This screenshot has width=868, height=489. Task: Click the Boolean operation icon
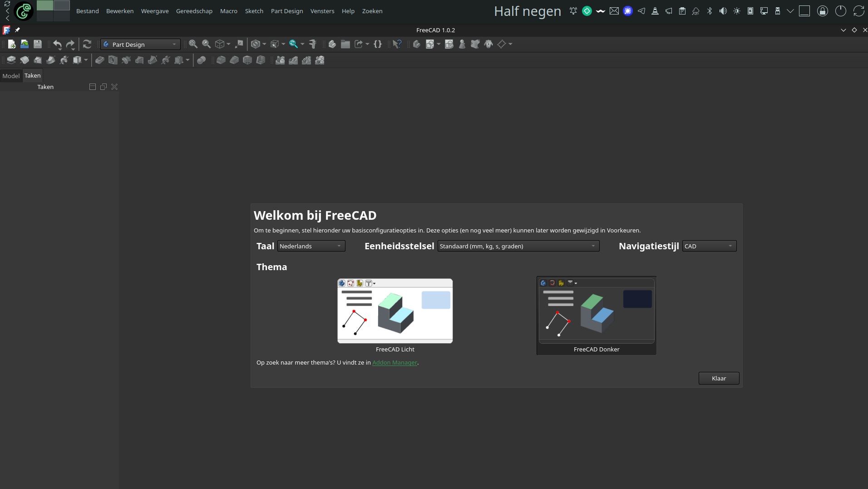[202, 60]
